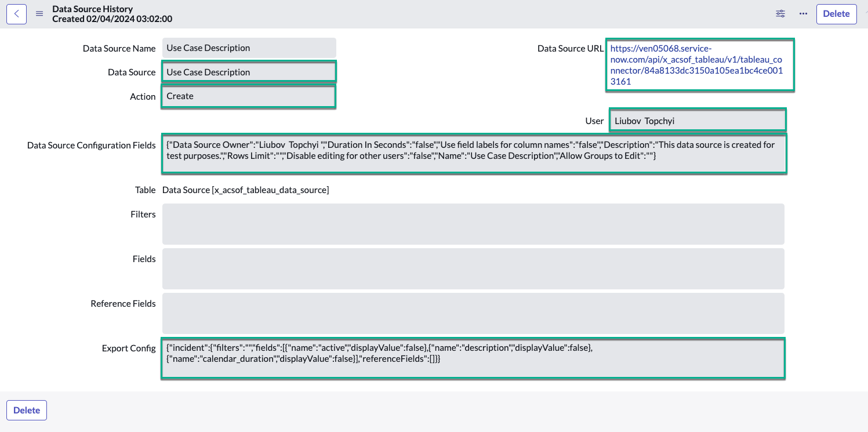Open the more options ellipsis menu
Viewport: 868px width, 432px height.
click(x=803, y=13)
